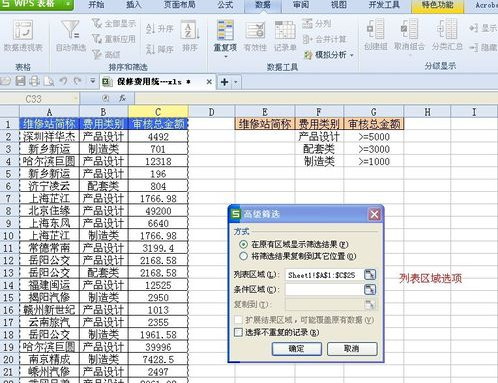Expand 模拟分析 what-if dropdown
This screenshot has width=498, height=383.
pos(352,55)
